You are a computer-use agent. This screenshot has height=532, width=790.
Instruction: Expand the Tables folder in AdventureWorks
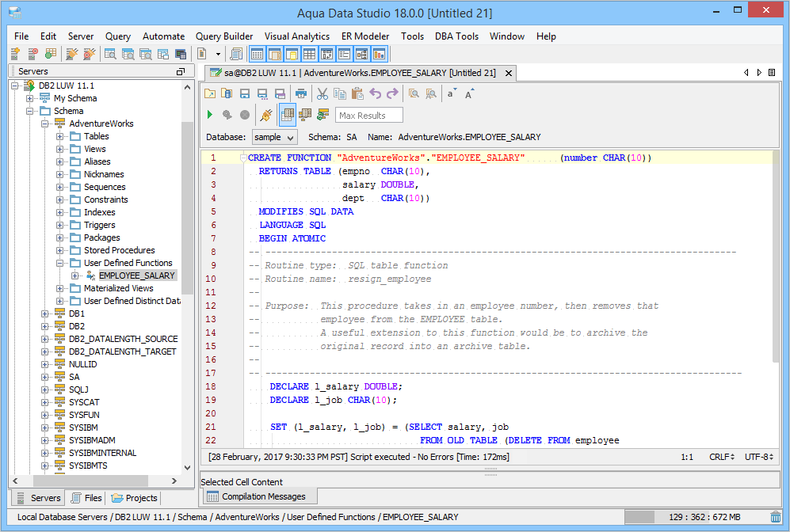[60, 136]
